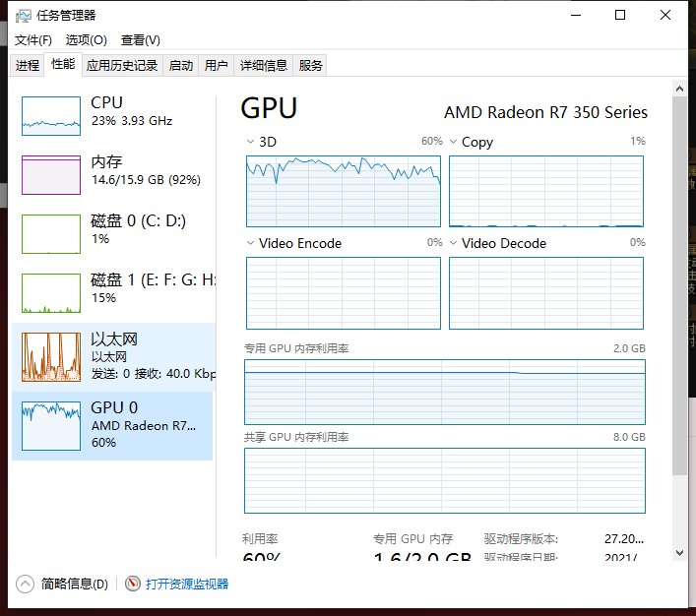696x616 pixels.
Task: Select the GPU 0 mini graph
Action: pos(51,426)
